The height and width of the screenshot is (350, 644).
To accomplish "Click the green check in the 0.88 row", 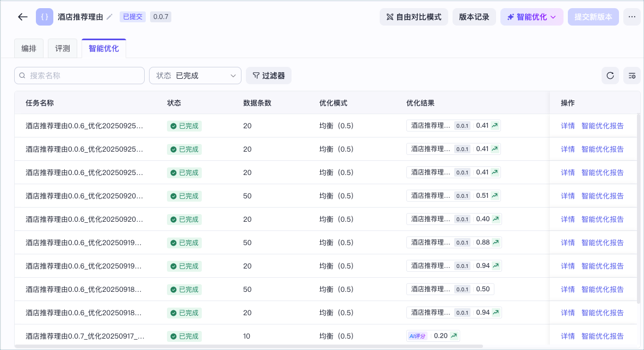I will (174, 242).
